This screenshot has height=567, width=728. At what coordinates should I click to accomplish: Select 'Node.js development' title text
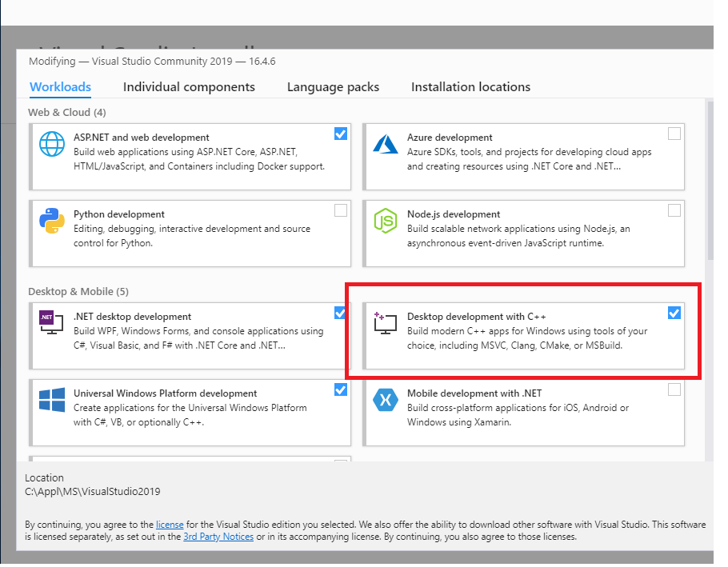454,214
